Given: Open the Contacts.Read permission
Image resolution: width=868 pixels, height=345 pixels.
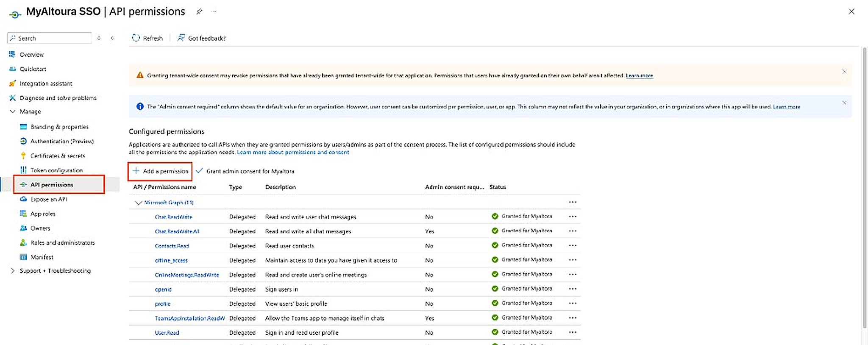Looking at the screenshot, I should coord(172,246).
